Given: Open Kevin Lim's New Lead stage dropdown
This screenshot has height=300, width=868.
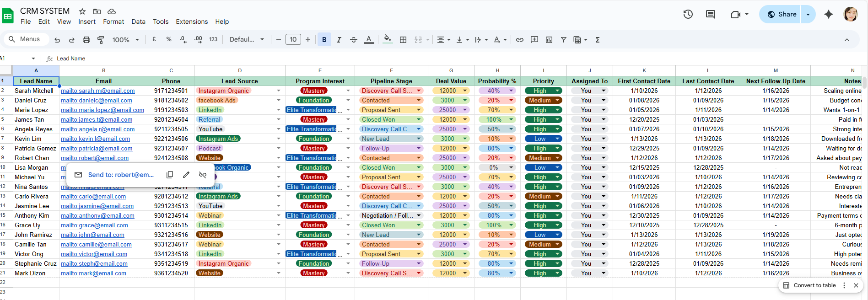Looking at the screenshot, I should [419, 139].
